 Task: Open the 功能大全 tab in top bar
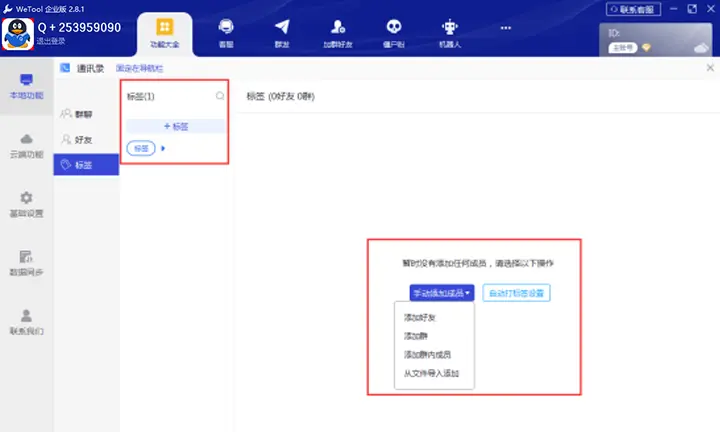pyautogui.click(x=164, y=34)
